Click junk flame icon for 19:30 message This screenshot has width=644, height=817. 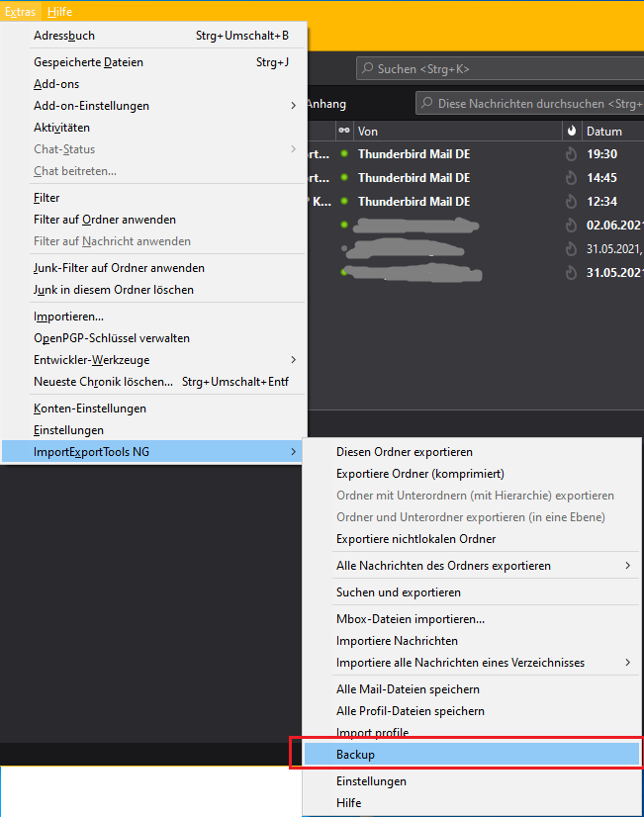pos(571,154)
